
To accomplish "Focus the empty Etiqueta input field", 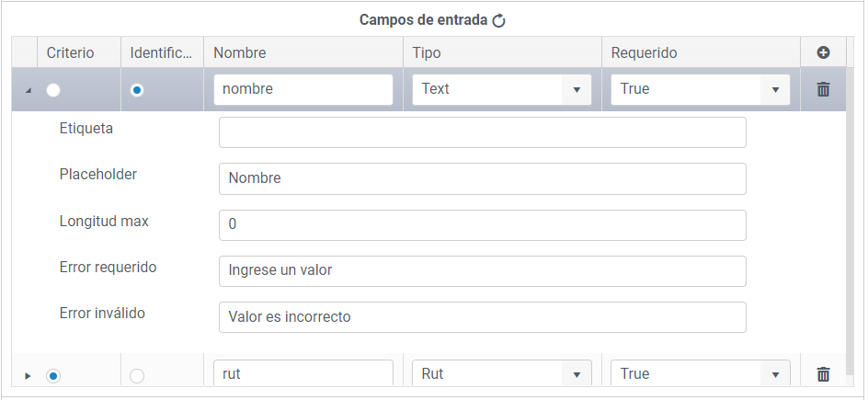I will [482, 132].
